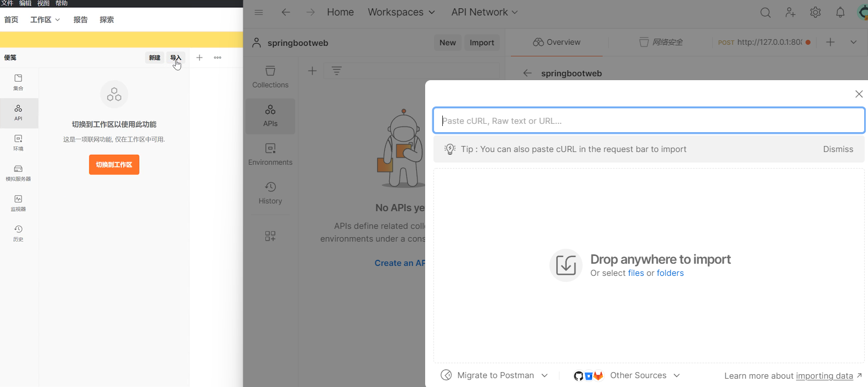Go forward with the right arrow in Postman header
Viewport: 868px width, 387px height.
(311, 12)
